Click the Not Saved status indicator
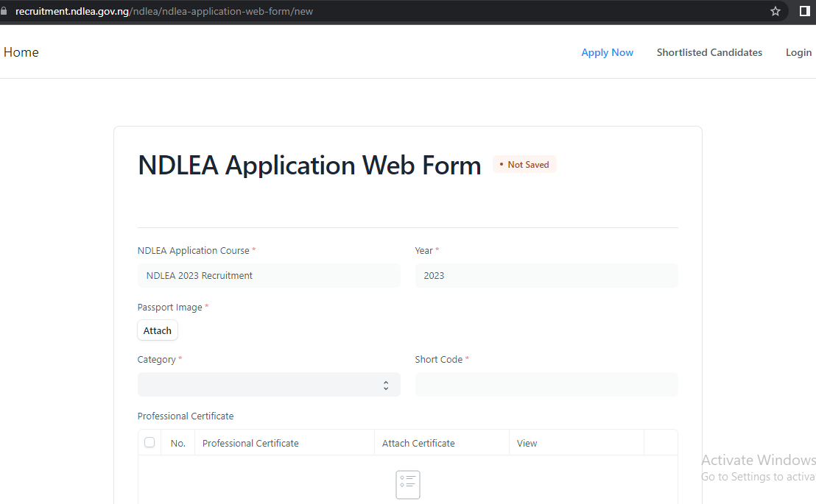This screenshot has width=816, height=504. (524, 165)
